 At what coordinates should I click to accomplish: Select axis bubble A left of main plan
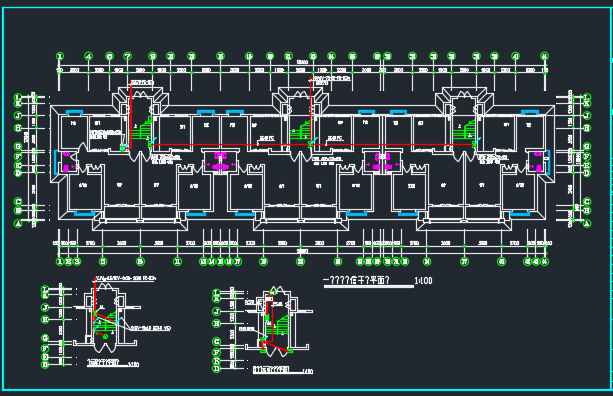(x=18, y=224)
